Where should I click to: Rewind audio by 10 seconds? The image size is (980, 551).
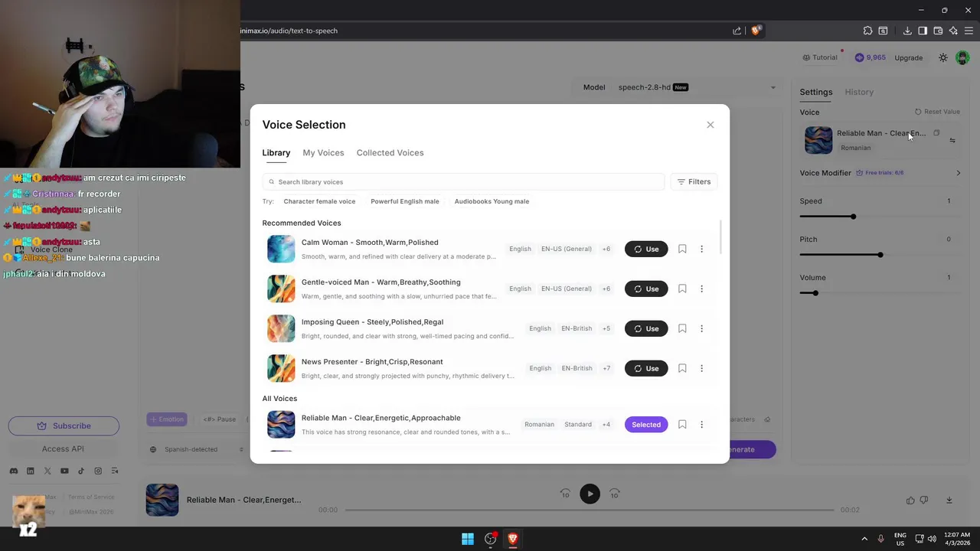(x=565, y=494)
